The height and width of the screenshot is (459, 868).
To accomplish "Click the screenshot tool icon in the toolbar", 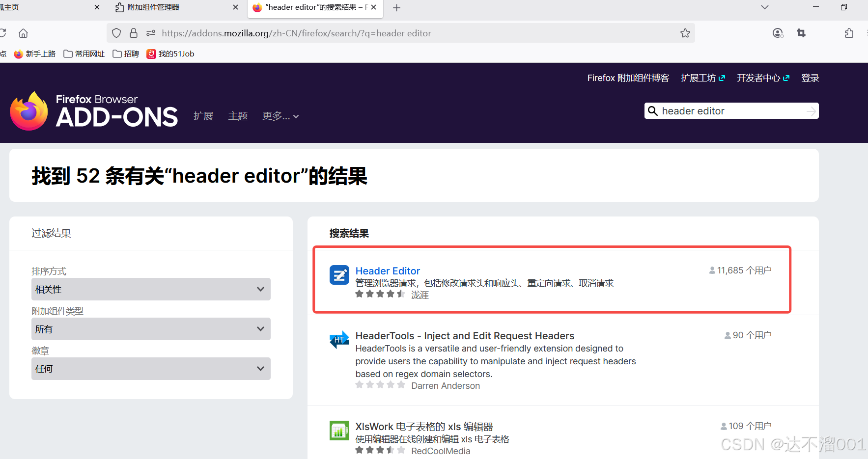I will pyautogui.click(x=801, y=33).
